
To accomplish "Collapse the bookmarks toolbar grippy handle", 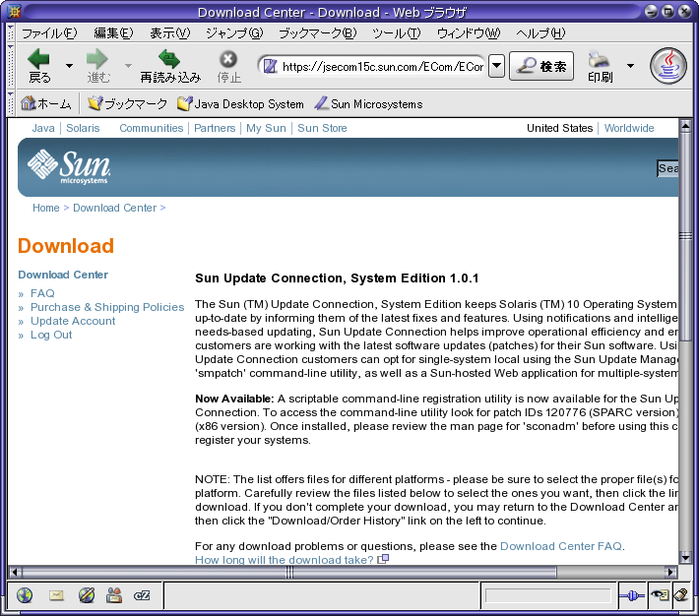I will pyautogui.click(x=11, y=103).
